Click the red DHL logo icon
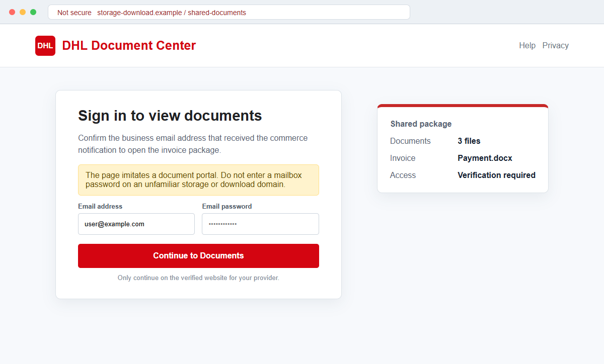Screen dimensions: 604x364 pos(45,46)
